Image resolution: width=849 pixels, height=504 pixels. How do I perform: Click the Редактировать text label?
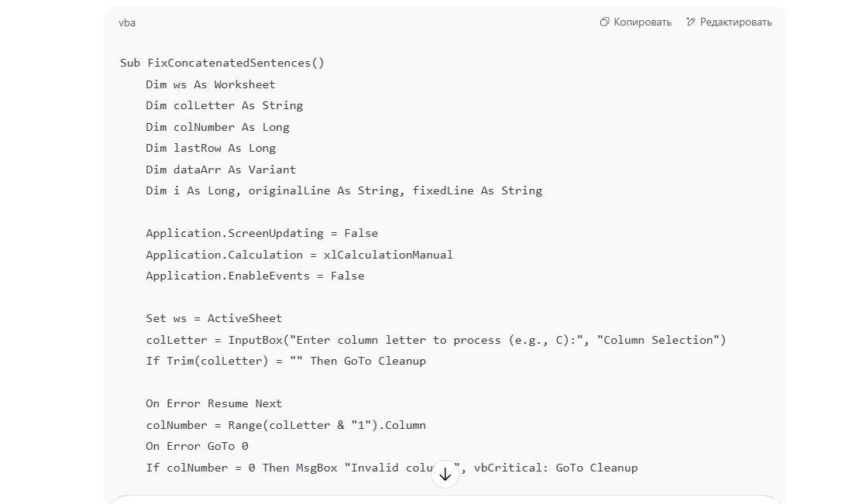tap(736, 22)
